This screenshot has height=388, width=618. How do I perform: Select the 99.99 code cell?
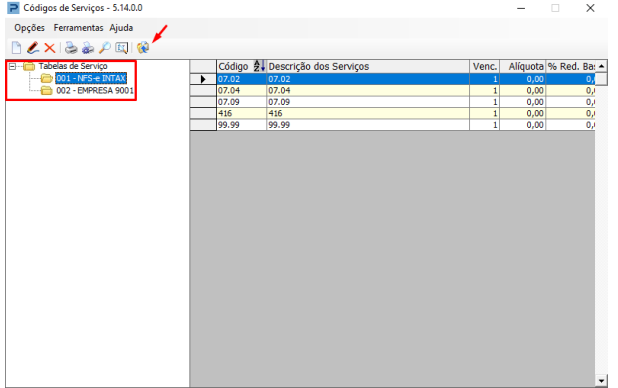(242, 125)
